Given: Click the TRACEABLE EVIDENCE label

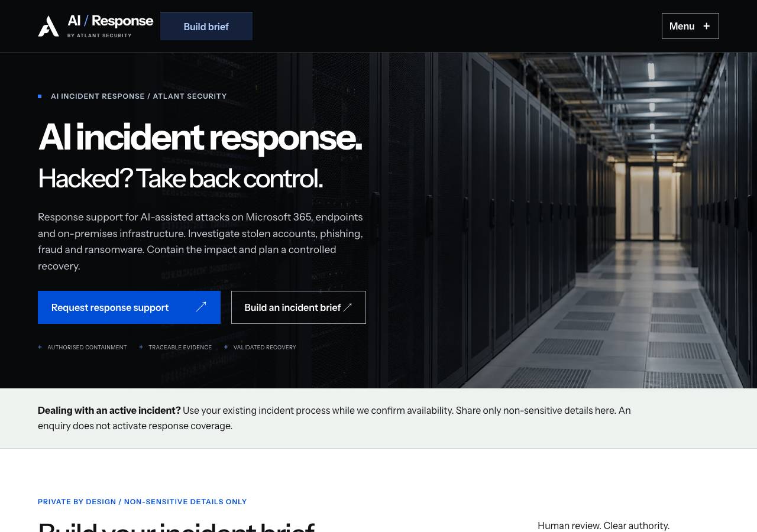Looking at the screenshot, I should 180,348.
